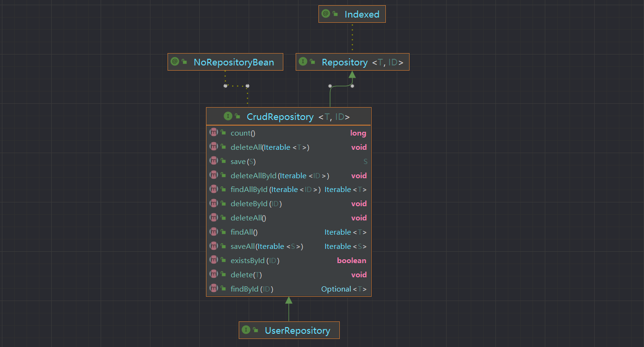Select the deleteAll(Iterable<T>) method name
Image resolution: width=644 pixels, height=347 pixels.
point(270,147)
